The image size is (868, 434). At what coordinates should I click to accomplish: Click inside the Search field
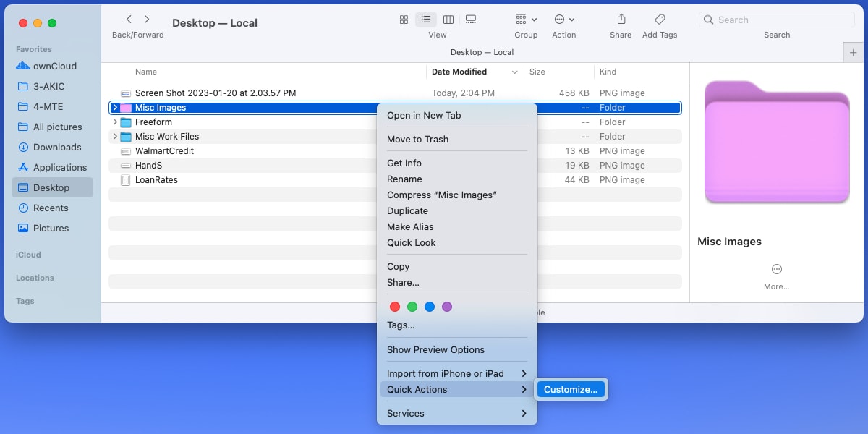[x=776, y=20]
